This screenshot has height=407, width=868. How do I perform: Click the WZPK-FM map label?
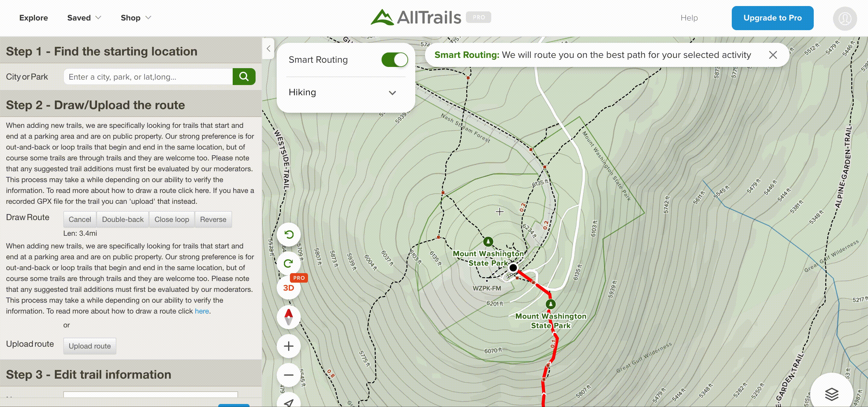pyautogui.click(x=486, y=289)
